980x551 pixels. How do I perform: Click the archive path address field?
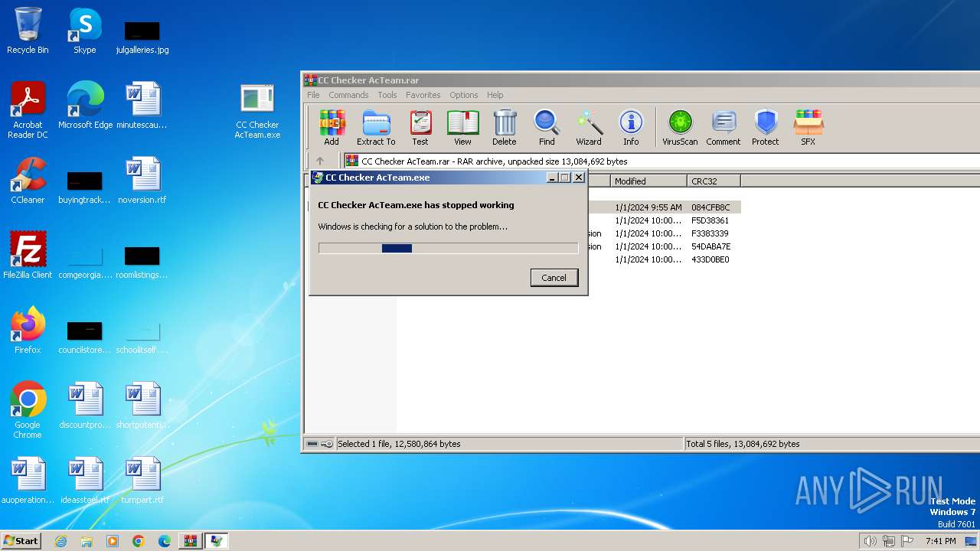pos(662,161)
